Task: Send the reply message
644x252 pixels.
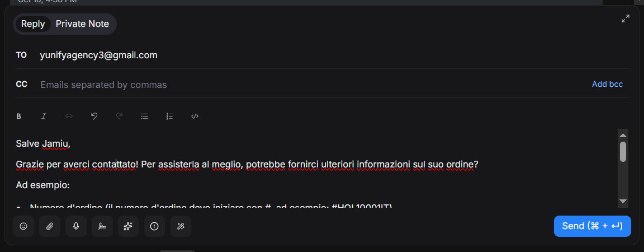Action: (592, 226)
